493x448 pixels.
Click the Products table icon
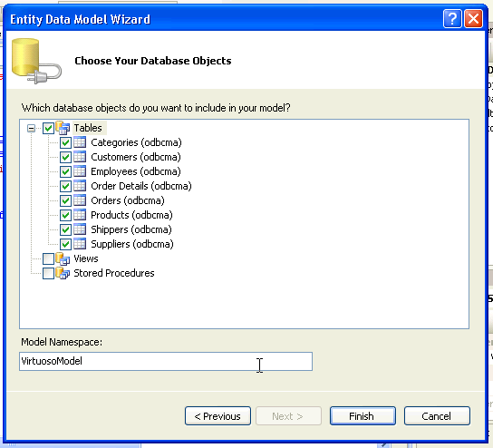point(80,215)
